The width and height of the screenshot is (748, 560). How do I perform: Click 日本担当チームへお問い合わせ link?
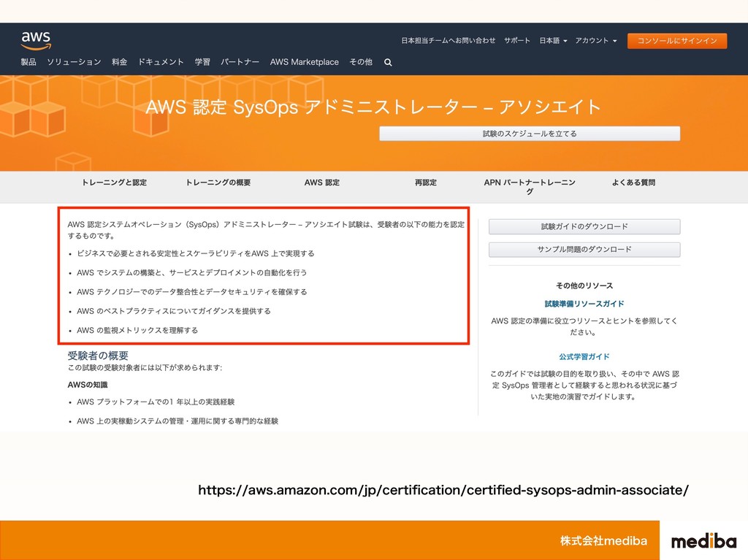448,41
